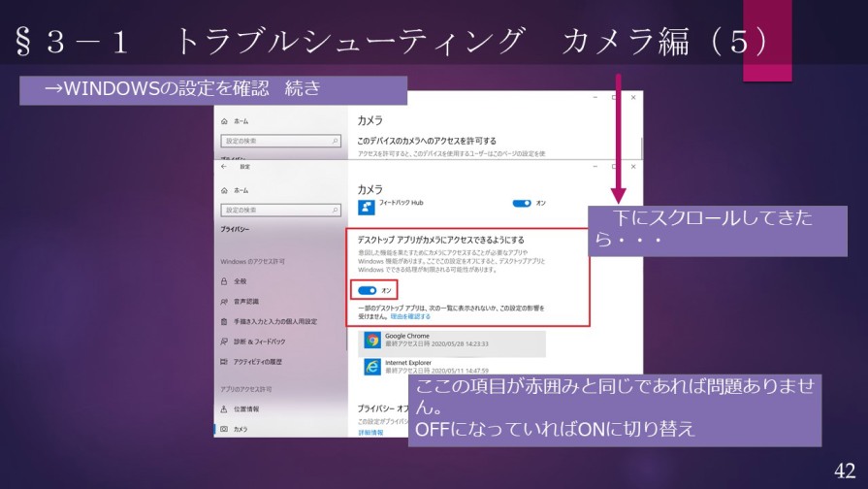The width and height of the screenshot is (868, 489).
Task: Click the Internet Explorer icon in app list
Action: tap(372, 367)
